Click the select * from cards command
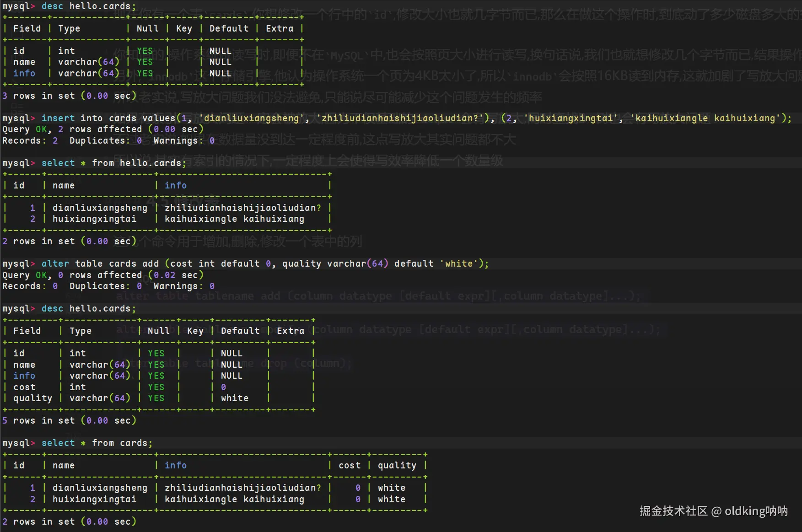Screen dimensions: 802x532 point(97,443)
